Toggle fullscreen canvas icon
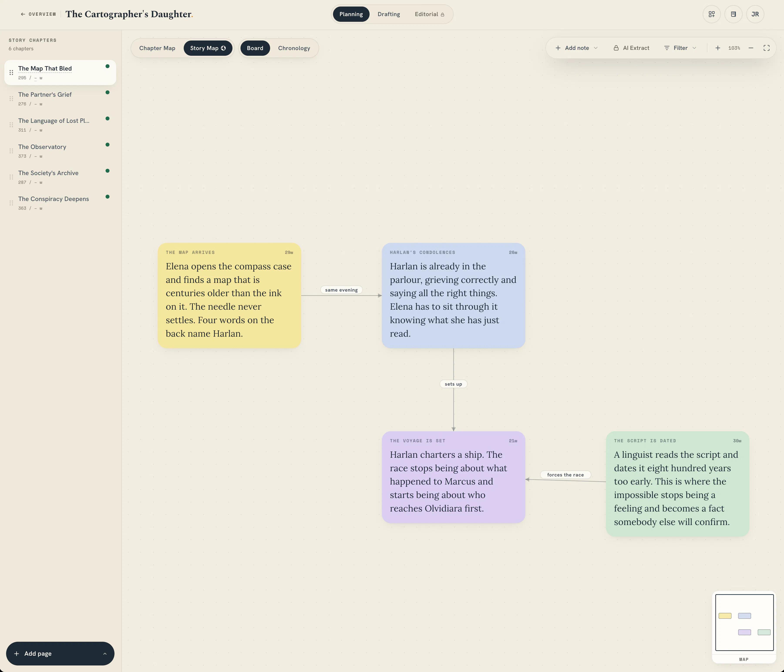 [766, 48]
